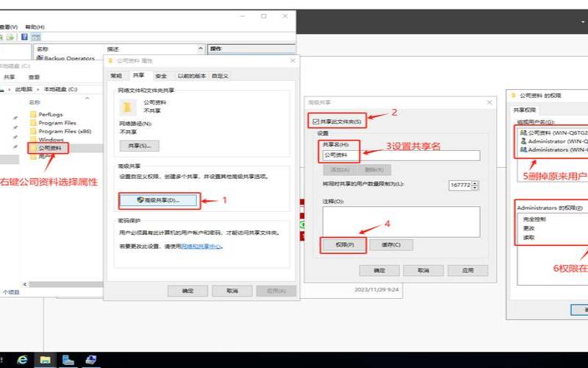The width and height of the screenshot is (588, 368).
Task: Click the 权限(P) button
Action: coord(344,245)
